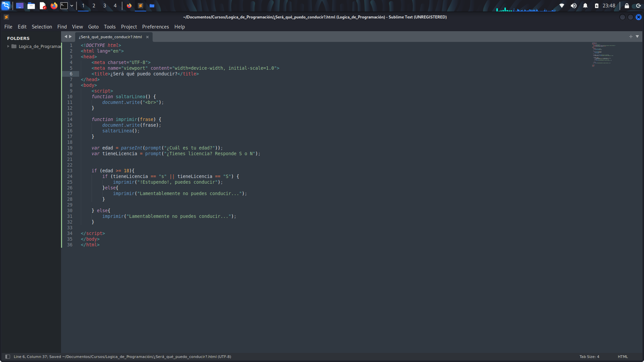Launch Firefox from the panel launcher
Image resolution: width=644 pixels, height=362 pixels.
pyautogui.click(x=54, y=6)
